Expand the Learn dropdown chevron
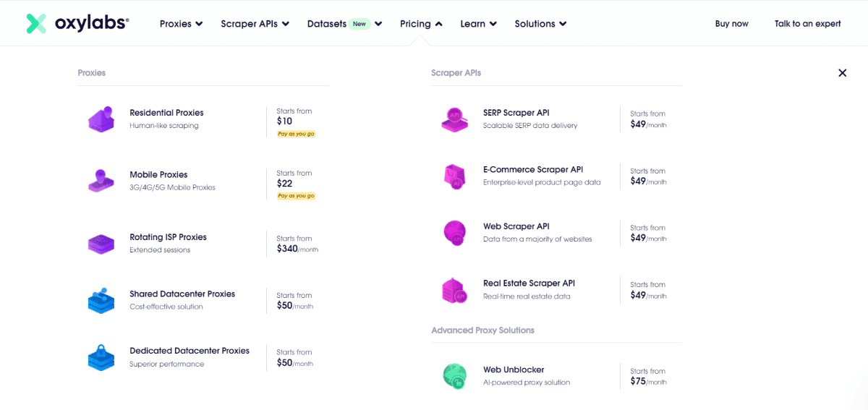The image size is (868, 410). coord(493,24)
